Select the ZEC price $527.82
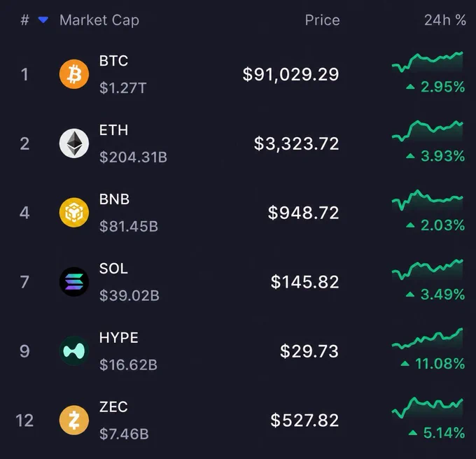Image resolution: width=476 pixels, height=459 pixels. click(x=304, y=421)
